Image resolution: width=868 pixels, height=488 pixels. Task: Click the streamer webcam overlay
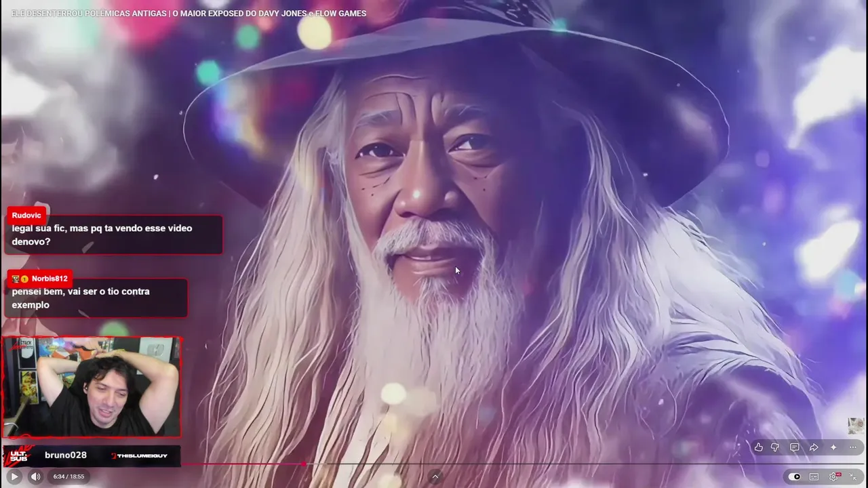click(x=92, y=387)
